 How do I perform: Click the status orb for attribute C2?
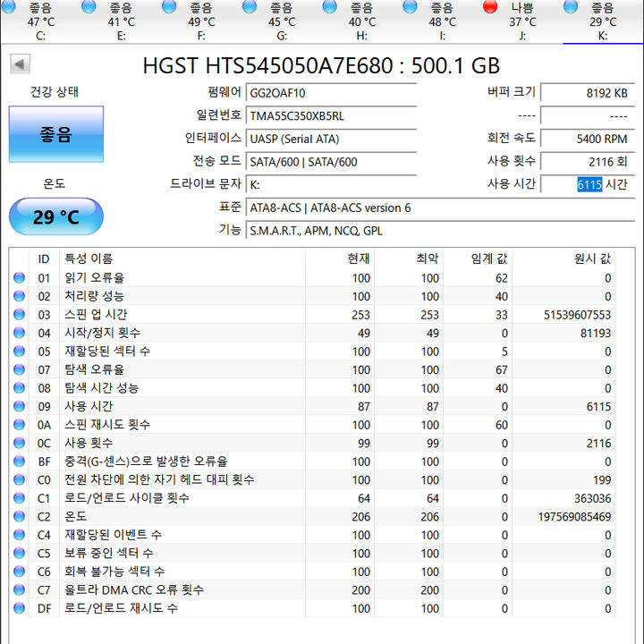(20, 516)
